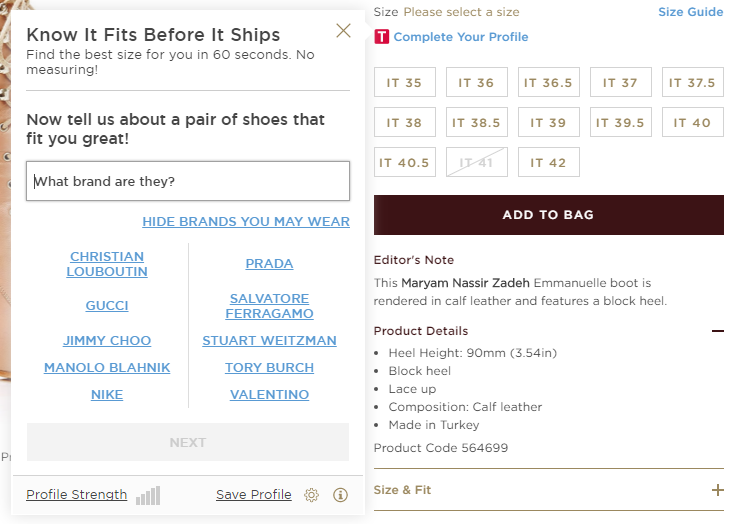Open fit profile settings gear icon
This screenshot has width=737, height=524.
click(312, 495)
